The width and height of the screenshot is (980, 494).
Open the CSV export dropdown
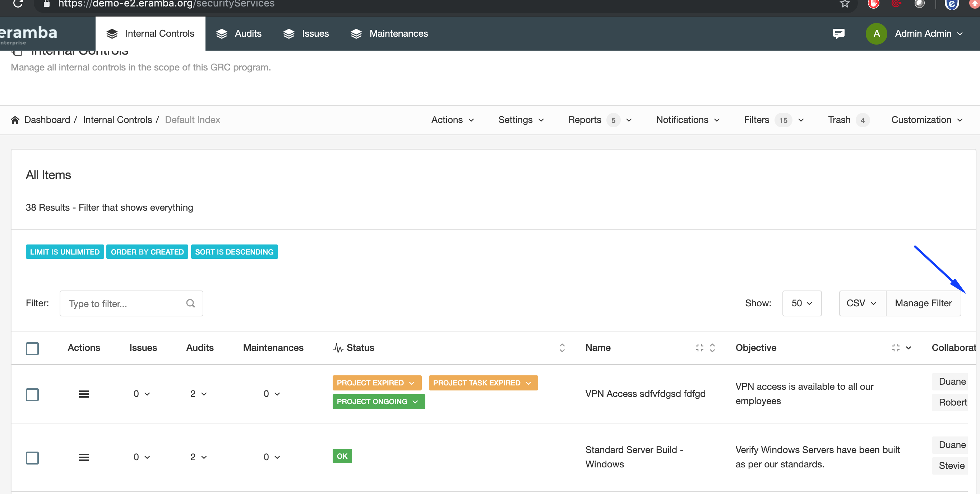pos(863,303)
